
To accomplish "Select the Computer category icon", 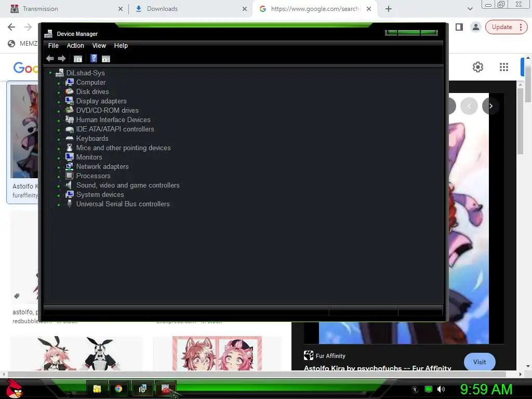I will point(70,82).
